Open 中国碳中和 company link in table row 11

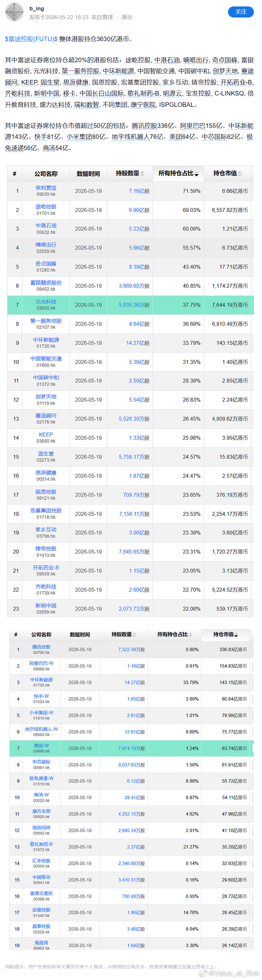coord(46,377)
